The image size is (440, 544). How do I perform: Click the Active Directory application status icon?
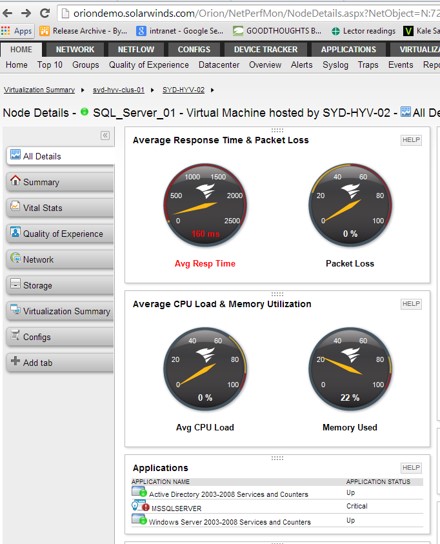(139, 492)
